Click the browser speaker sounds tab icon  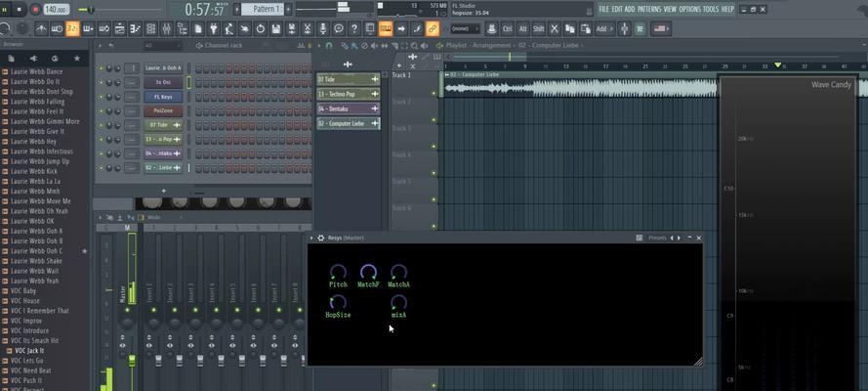[32, 58]
